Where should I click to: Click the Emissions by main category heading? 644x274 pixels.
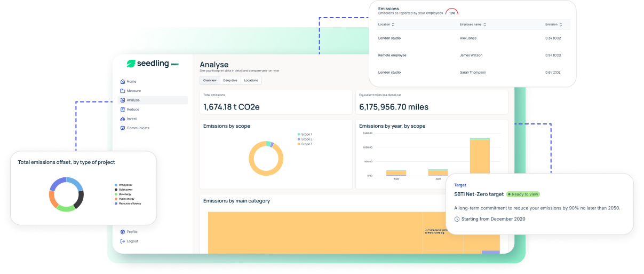[236, 201]
